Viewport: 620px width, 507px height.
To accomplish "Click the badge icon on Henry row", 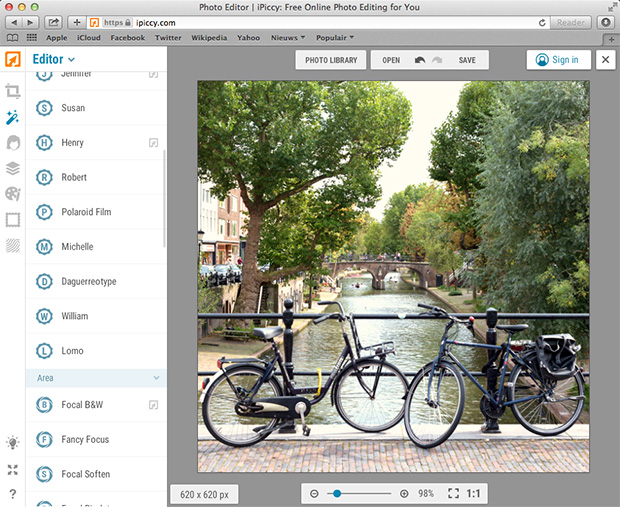I will 153,143.
